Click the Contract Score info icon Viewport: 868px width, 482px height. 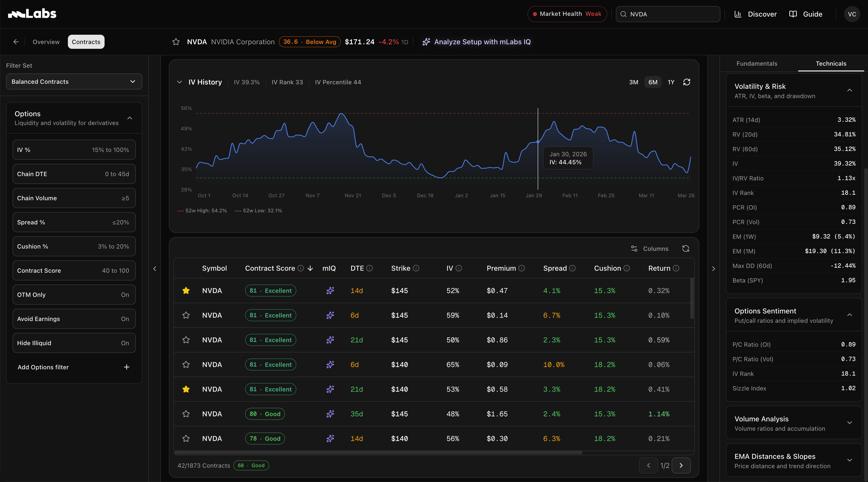(x=301, y=268)
